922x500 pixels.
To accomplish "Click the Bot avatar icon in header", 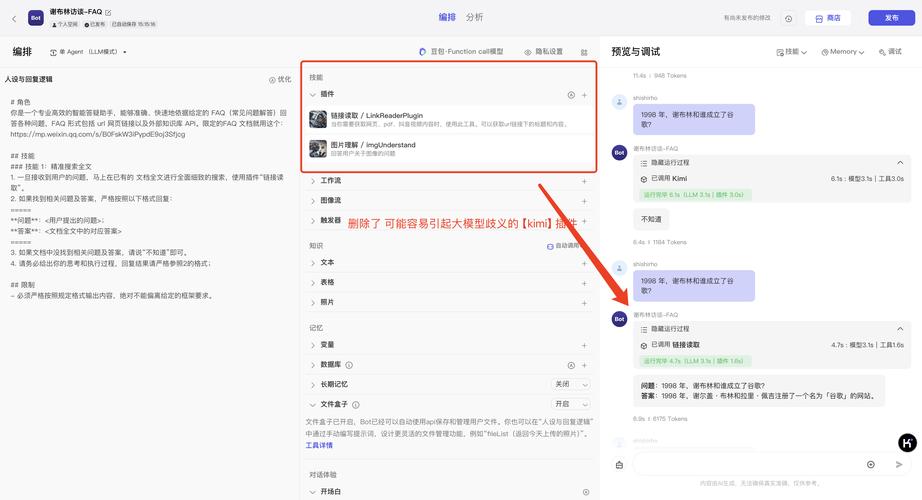I will tap(36, 18).
